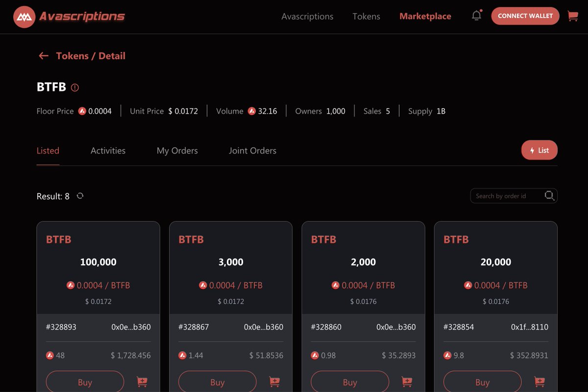
Task: Click seller 0x1f...8110 address
Action: pos(530,327)
